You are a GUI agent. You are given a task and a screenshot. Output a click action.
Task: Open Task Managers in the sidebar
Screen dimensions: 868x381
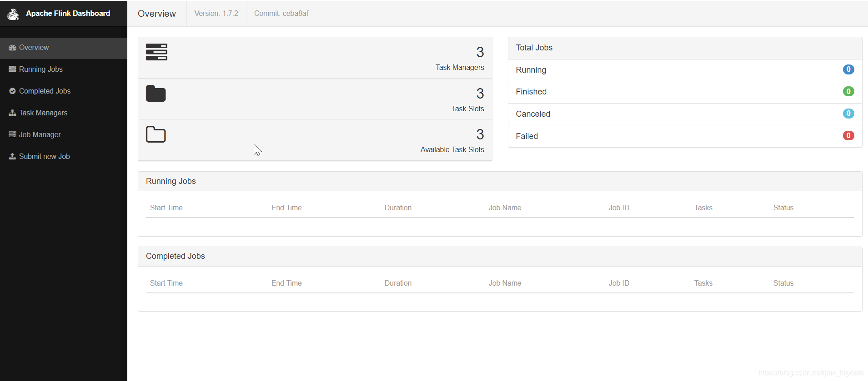coord(64,113)
